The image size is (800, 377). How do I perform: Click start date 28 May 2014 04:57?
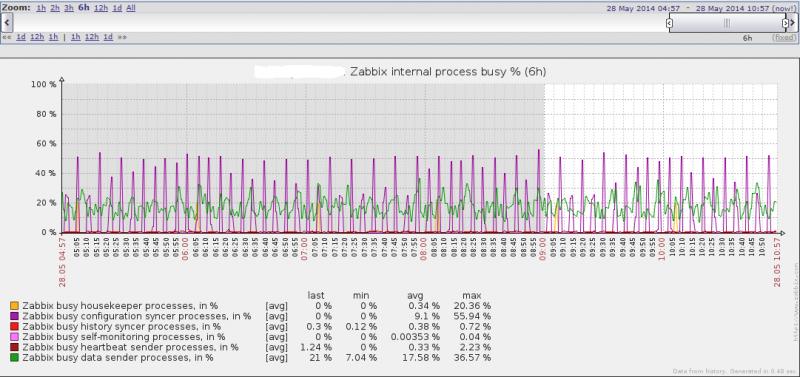643,8
